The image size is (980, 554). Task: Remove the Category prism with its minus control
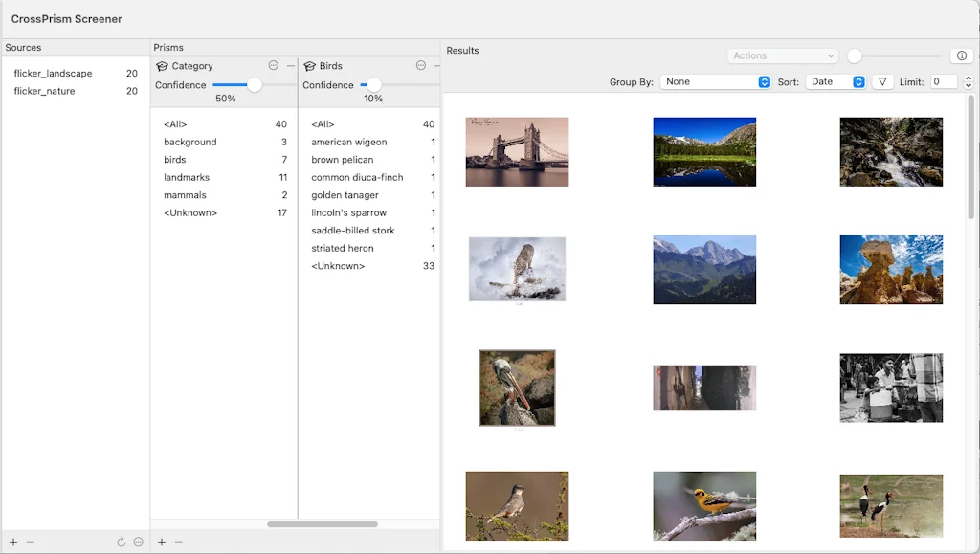point(288,65)
